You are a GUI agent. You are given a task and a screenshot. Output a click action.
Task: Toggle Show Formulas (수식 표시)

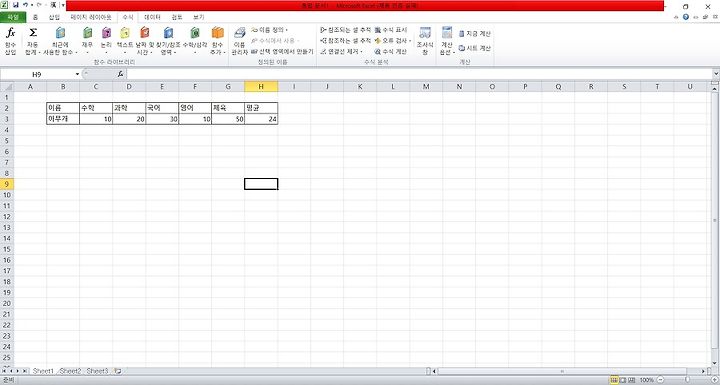tap(391, 30)
